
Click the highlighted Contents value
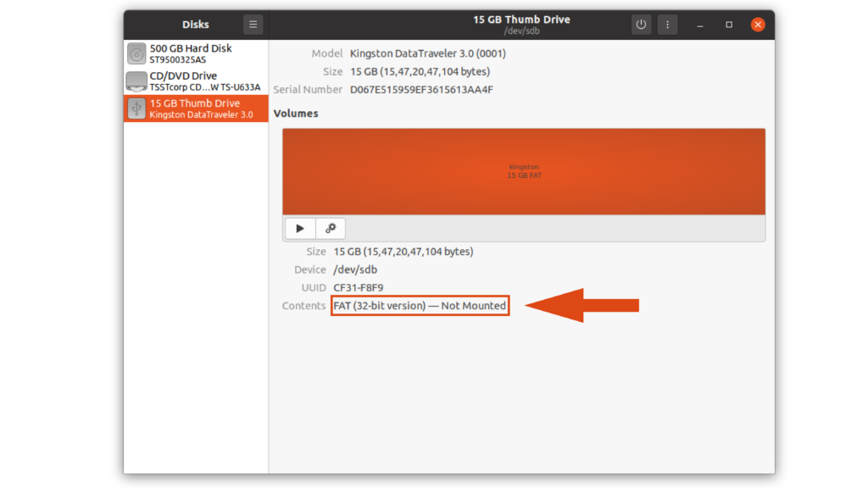420,306
